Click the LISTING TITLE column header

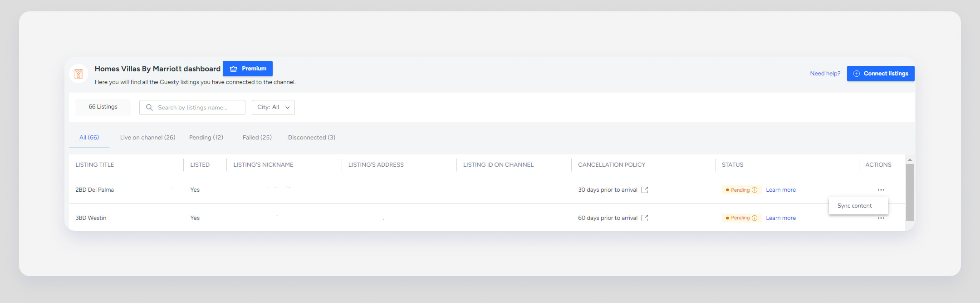(95, 165)
